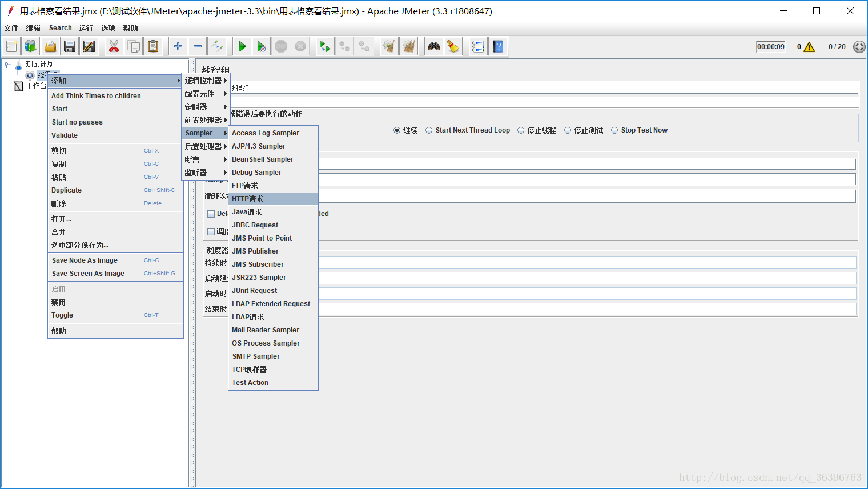The image size is (868, 489).
Task: Open the Search menu
Action: [x=61, y=28]
